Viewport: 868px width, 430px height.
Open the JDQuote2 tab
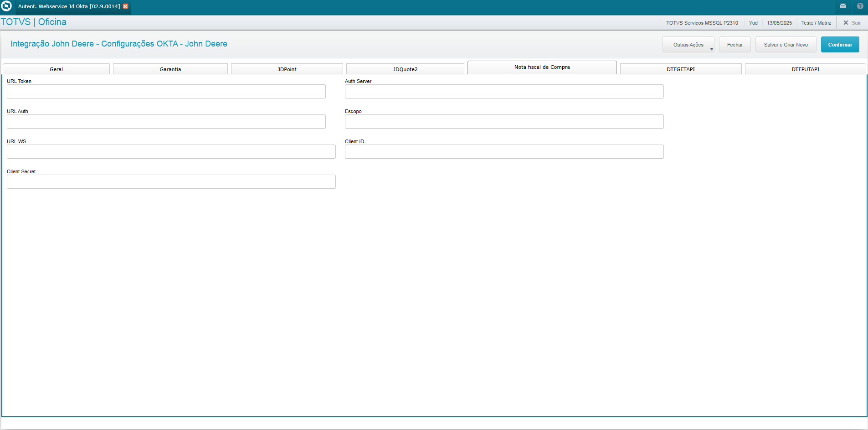tap(406, 69)
